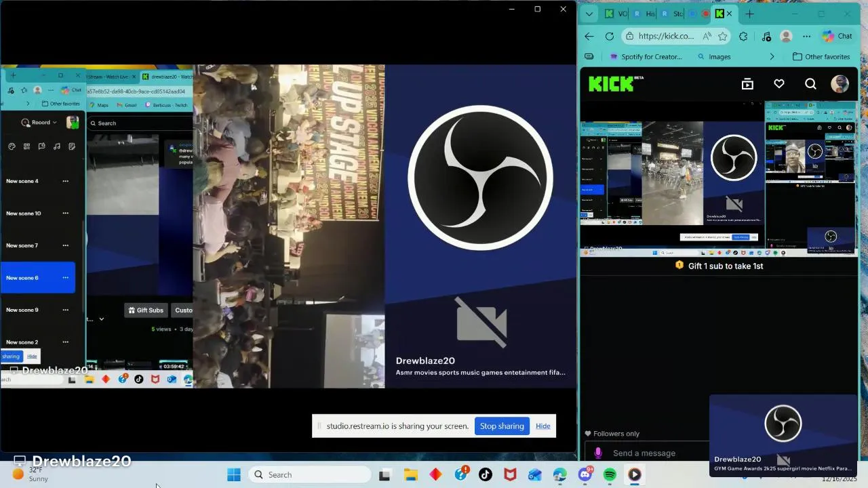868x488 pixels.
Task: Open the Other favorites folder
Action: [x=821, y=57]
